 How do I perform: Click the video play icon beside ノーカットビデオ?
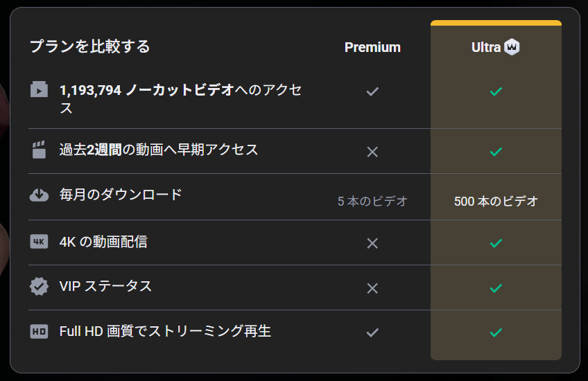click(40, 89)
